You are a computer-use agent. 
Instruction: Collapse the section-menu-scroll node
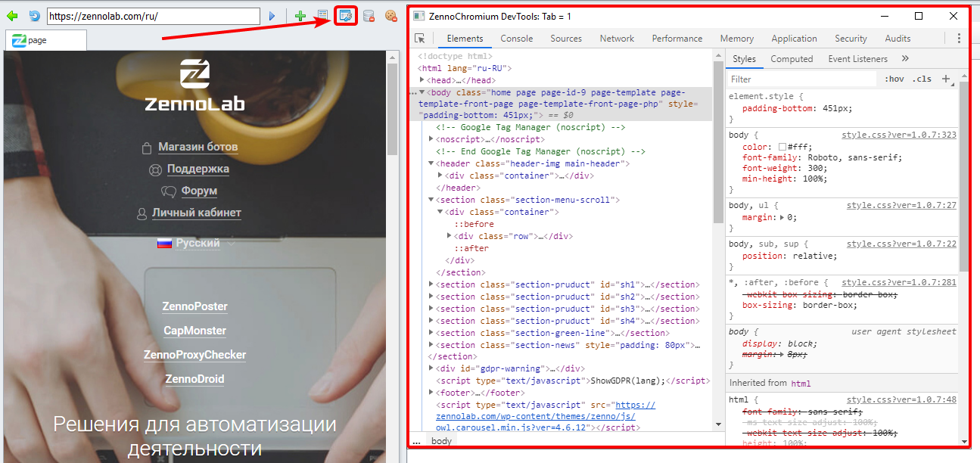point(431,200)
